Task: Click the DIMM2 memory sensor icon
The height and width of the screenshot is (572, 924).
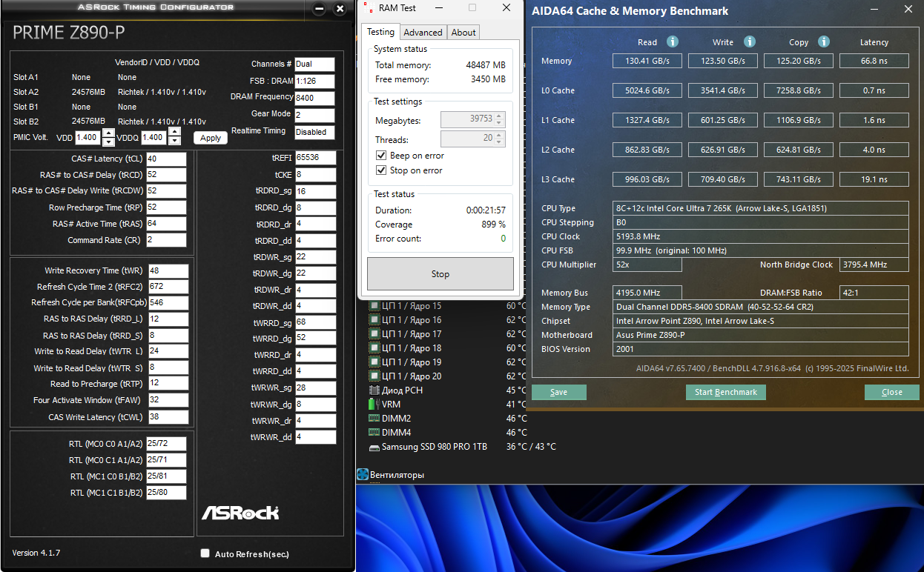Action: pyautogui.click(x=374, y=419)
